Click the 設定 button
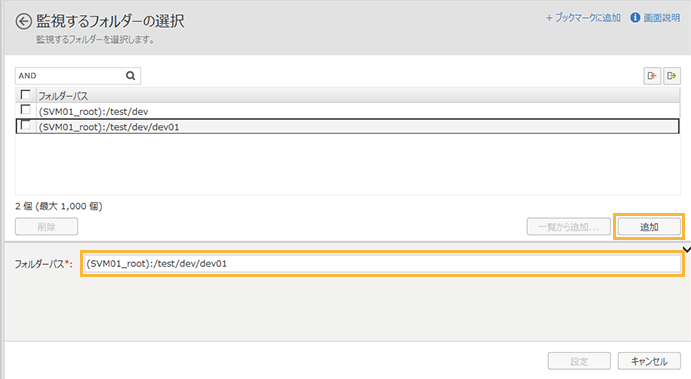 pyautogui.click(x=579, y=361)
